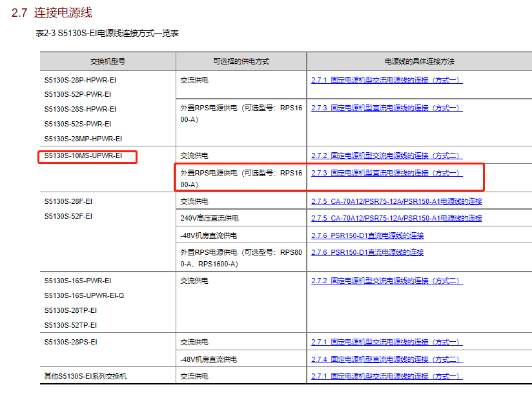Select model text S5130S-10MS-UPWR-EI
Screen dimensions: 532x398
pyautogui.click(x=83, y=156)
